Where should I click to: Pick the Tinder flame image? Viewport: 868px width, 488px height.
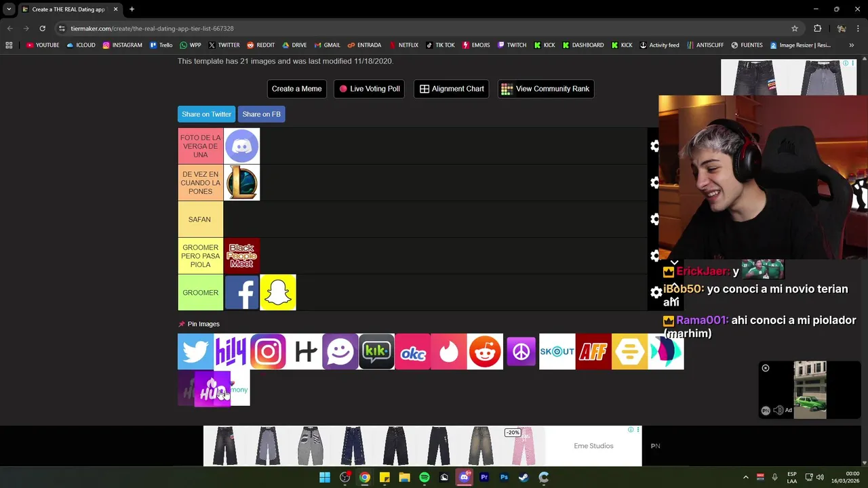tap(448, 351)
